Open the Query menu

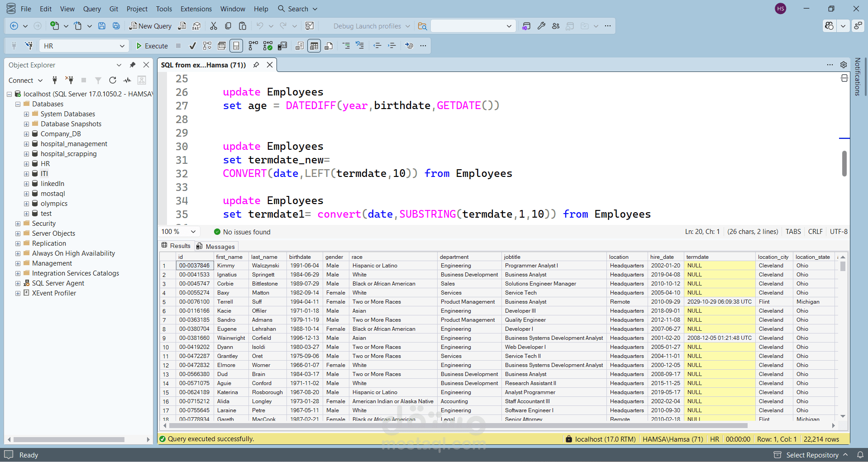coord(92,9)
